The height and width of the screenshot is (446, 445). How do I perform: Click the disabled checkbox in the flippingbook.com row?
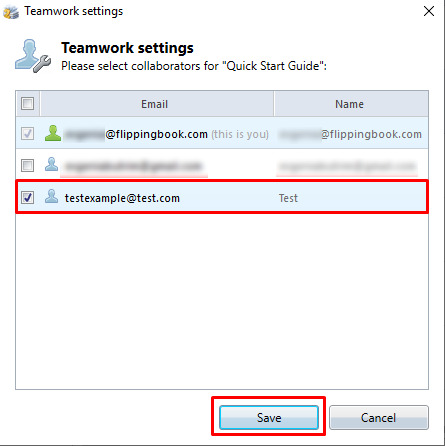coord(27,134)
